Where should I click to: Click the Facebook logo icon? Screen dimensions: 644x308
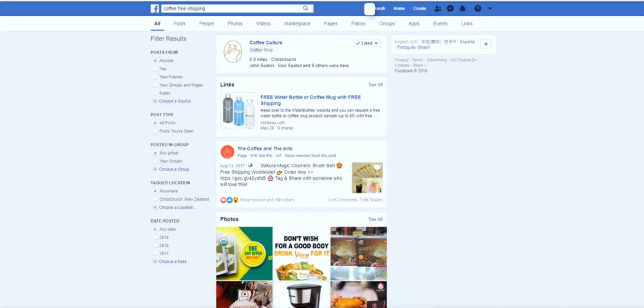pos(156,8)
